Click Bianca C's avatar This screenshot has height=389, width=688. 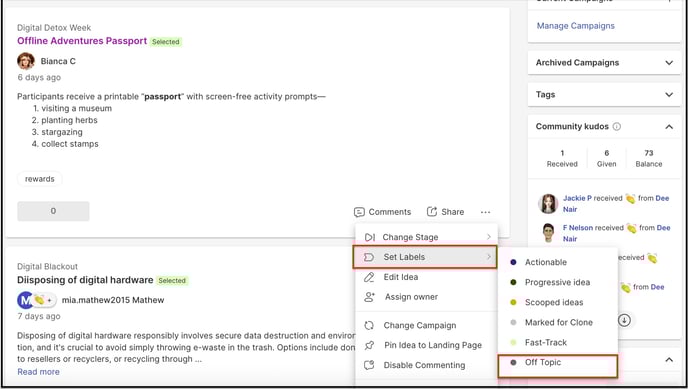click(26, 61)
